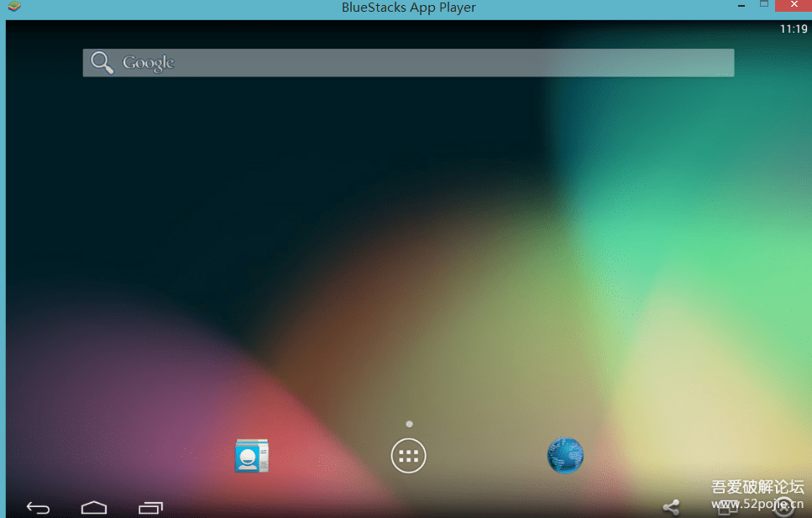Image resolution: width=812 pixels, height=518 pixels.
Task: Click the BlueStacks logo in title bar
Action: [14, 7]
